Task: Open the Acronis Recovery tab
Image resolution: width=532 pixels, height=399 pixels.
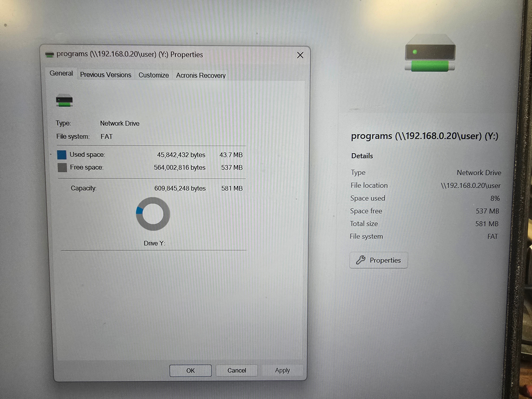Action: click(x=201, y=76)
